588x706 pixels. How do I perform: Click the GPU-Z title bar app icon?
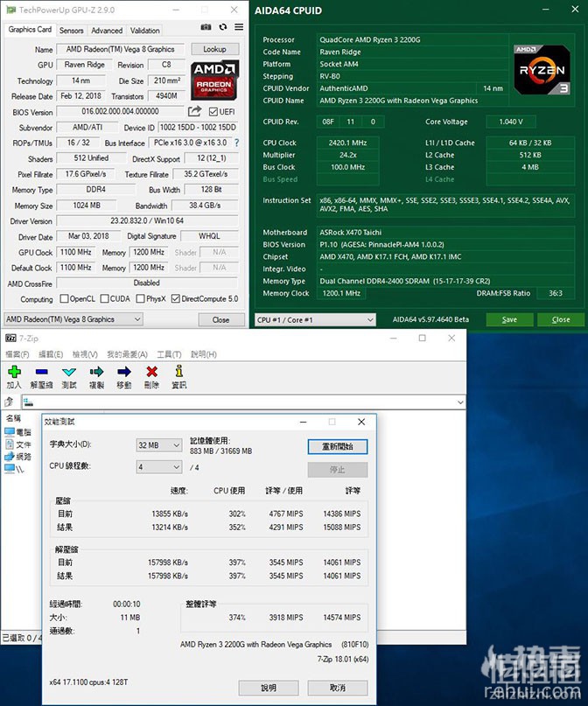tap(10, 10)
